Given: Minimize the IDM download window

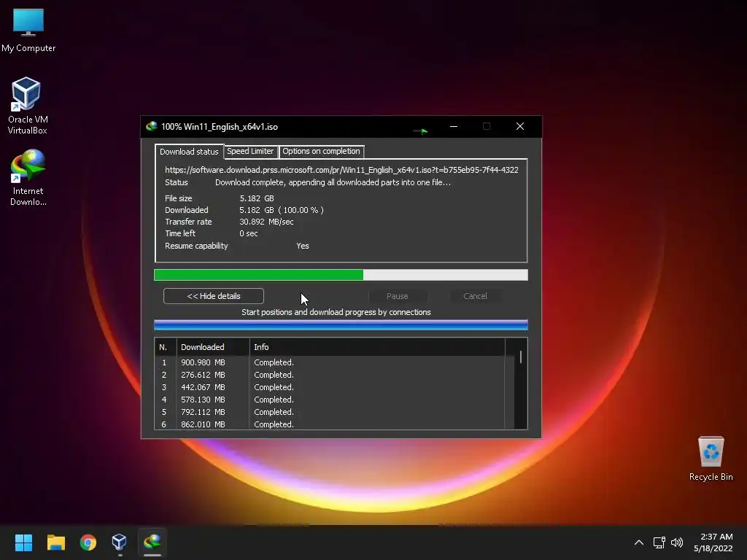Looking at the screenshot, I should (x=454, y=127).
